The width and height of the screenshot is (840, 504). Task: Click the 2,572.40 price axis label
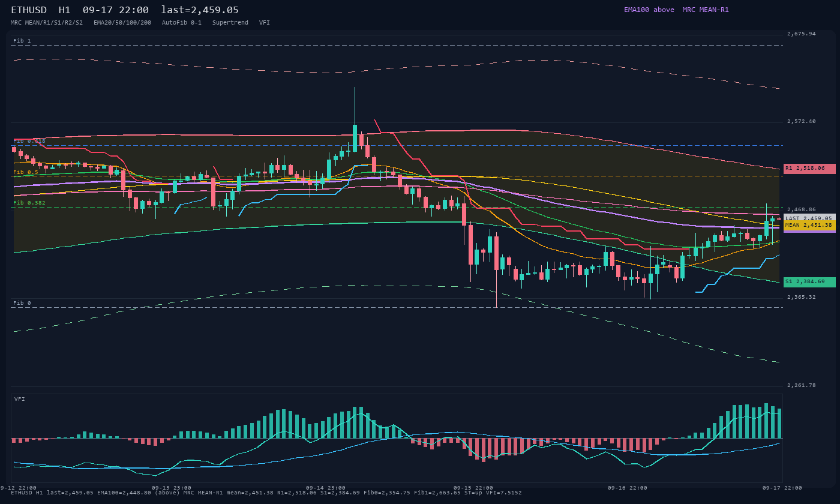pyautogui.click(x=802, y=121)
